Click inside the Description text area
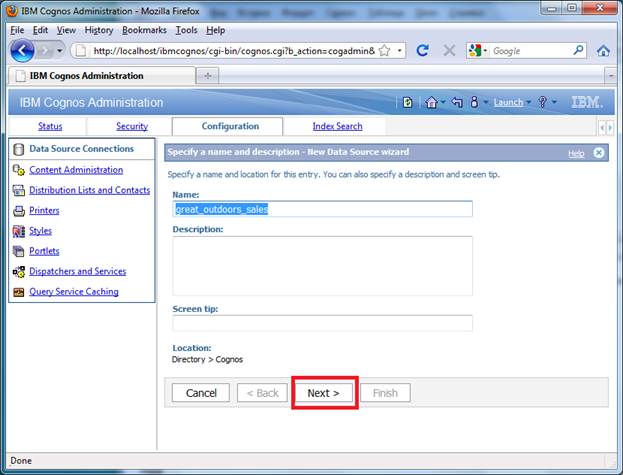The width and height of the screenshot is (623, 475). (323, 266)
